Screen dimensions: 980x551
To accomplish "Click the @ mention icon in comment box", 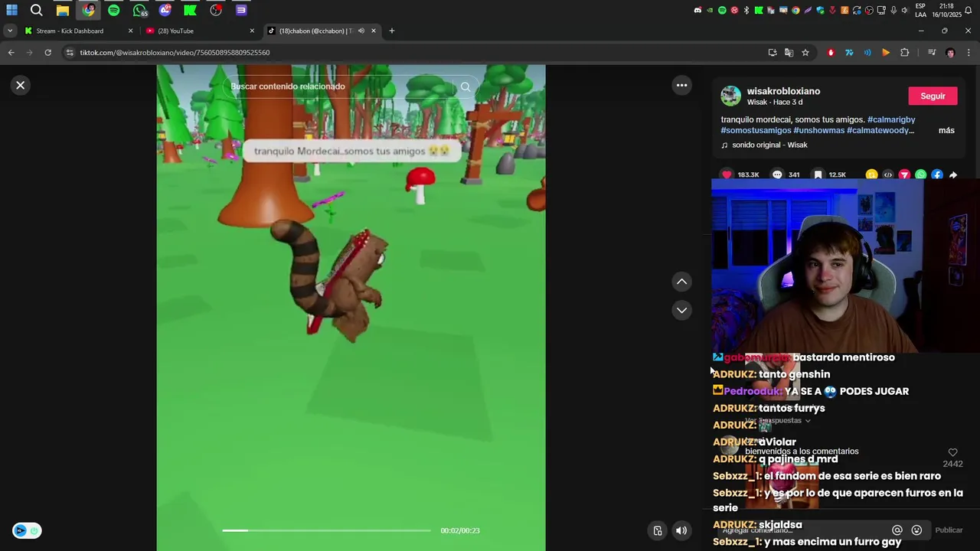I will [x=897, y=530].
